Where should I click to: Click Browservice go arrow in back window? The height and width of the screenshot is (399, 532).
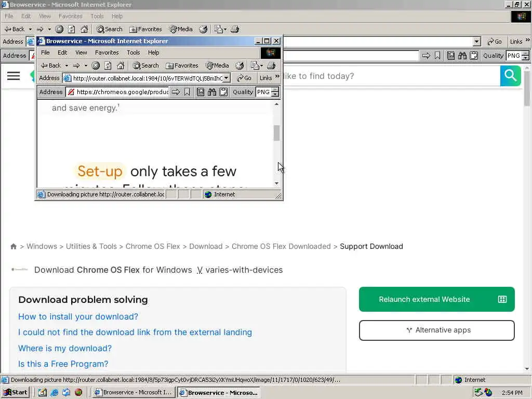click(426, 56)
